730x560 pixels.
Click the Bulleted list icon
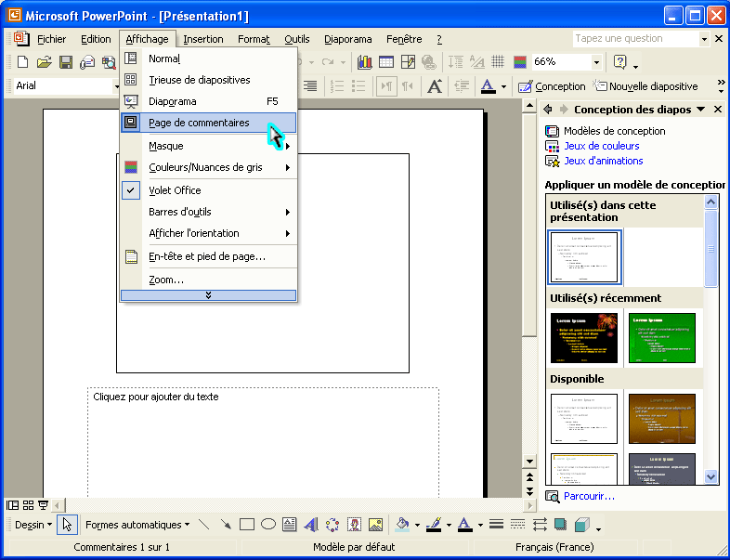click(x=358, y=86)
